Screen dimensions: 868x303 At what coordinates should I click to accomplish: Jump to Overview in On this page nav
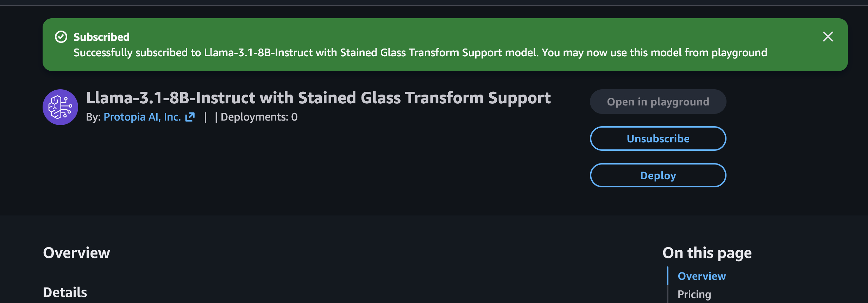(x=702, y=276)
